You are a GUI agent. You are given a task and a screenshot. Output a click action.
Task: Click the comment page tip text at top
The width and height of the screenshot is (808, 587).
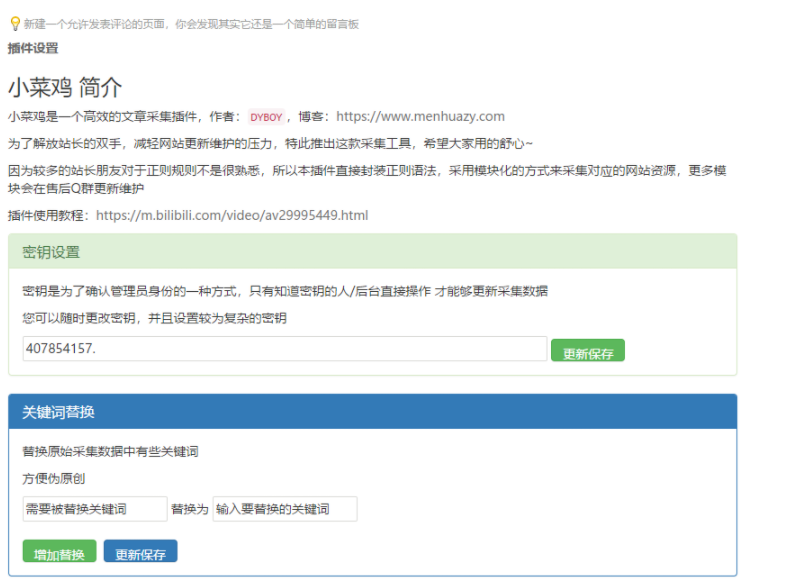click(195, 24)
